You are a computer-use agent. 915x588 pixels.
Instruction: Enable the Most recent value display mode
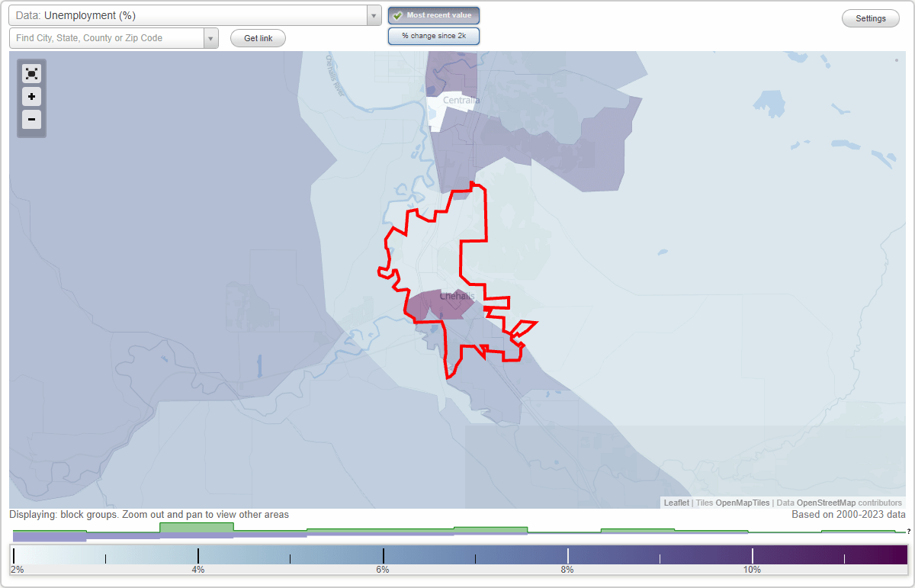[x=433, y=14]
